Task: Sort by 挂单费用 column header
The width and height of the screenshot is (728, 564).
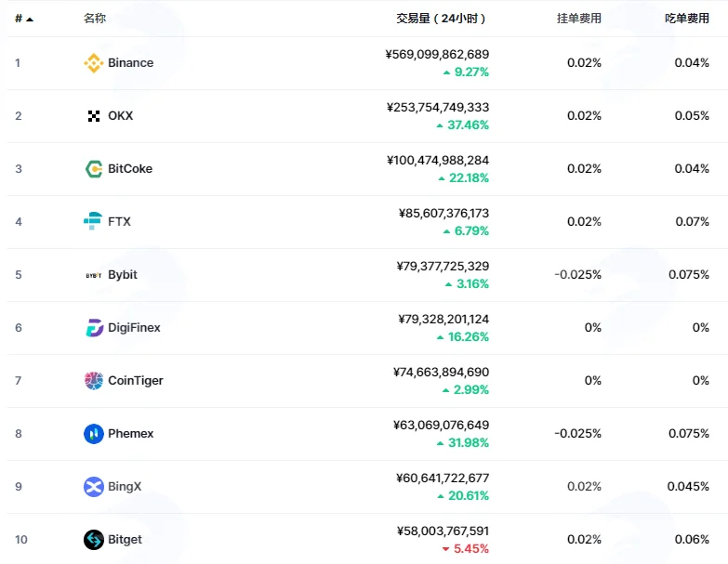Action: click(x=579, y=19)
